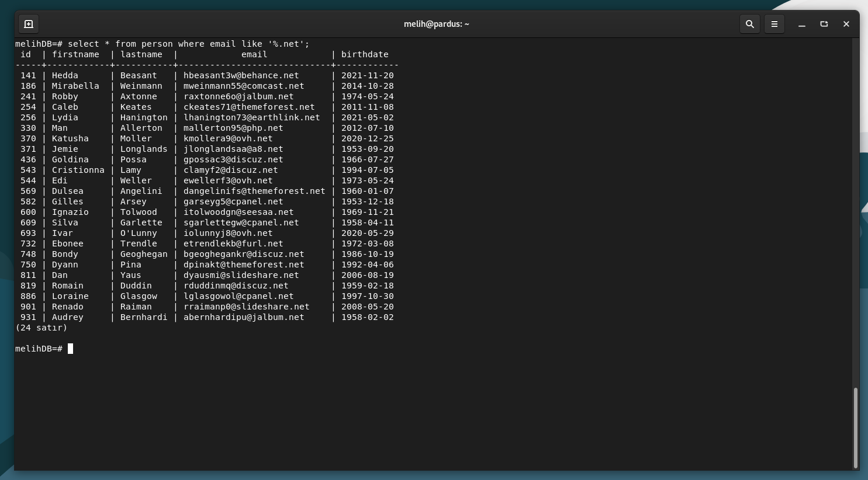Viewport: 868px width, 480px height.
Task: Click the email column header
Action: pos(254,54)
